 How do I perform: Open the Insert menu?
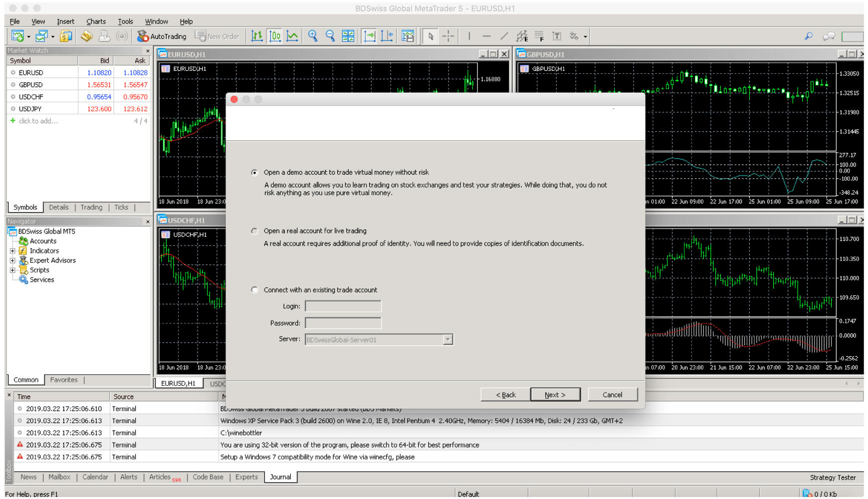coord(65,21)
